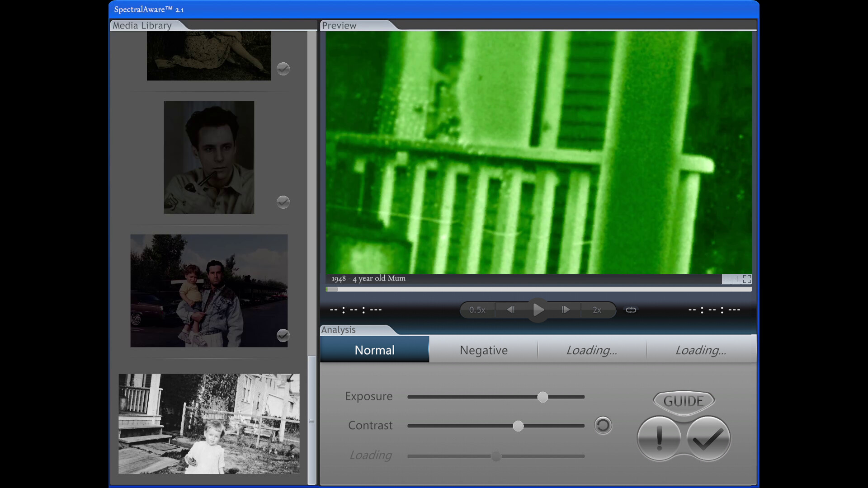Select the Normal analysis tab
This screenshot has height=488, width=868.
click(x=374, y=349)
